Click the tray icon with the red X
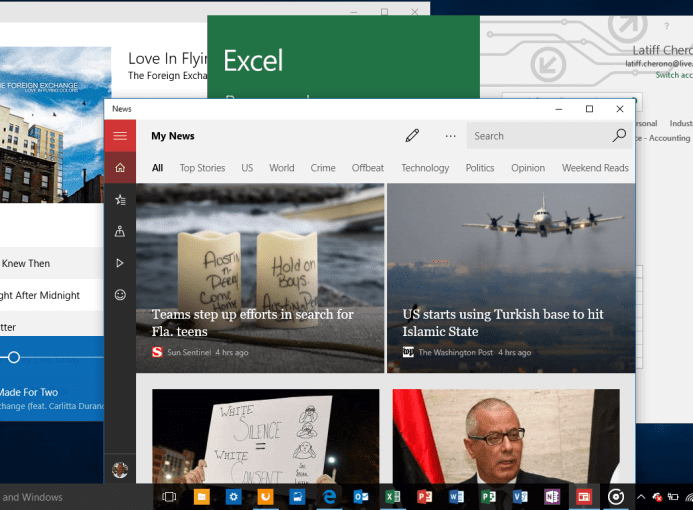Image resolution: width=693 pixels, height=510 pixels. pos(657,497)
